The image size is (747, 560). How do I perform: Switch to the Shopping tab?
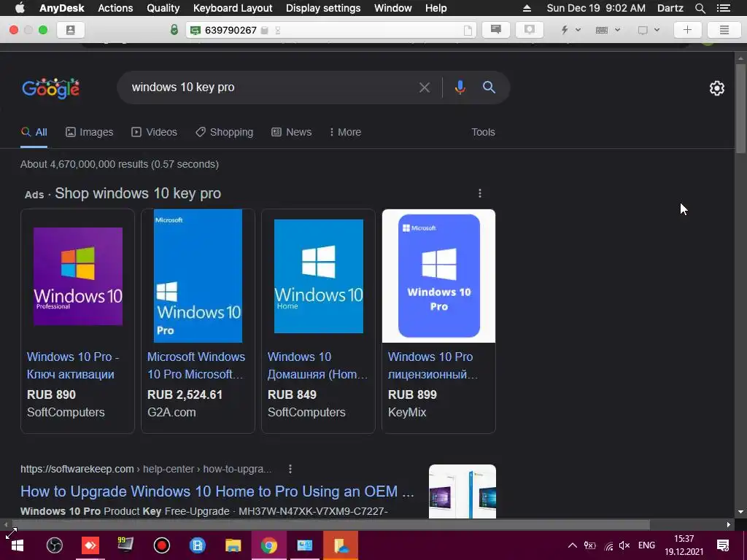coord(225,133)
